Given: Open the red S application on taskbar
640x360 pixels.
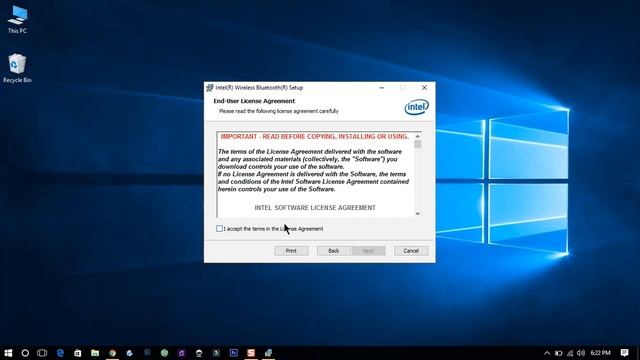Looking at the screenshot, I should coord(251,353).
